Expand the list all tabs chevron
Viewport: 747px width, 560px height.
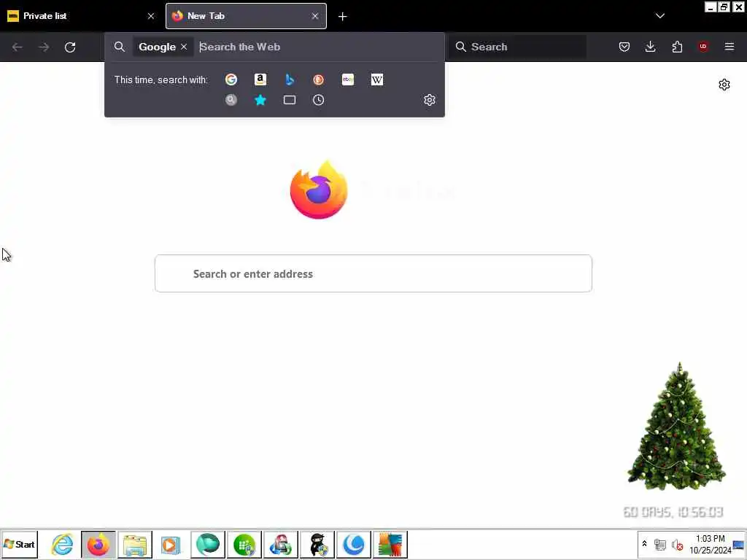(659, 16)
